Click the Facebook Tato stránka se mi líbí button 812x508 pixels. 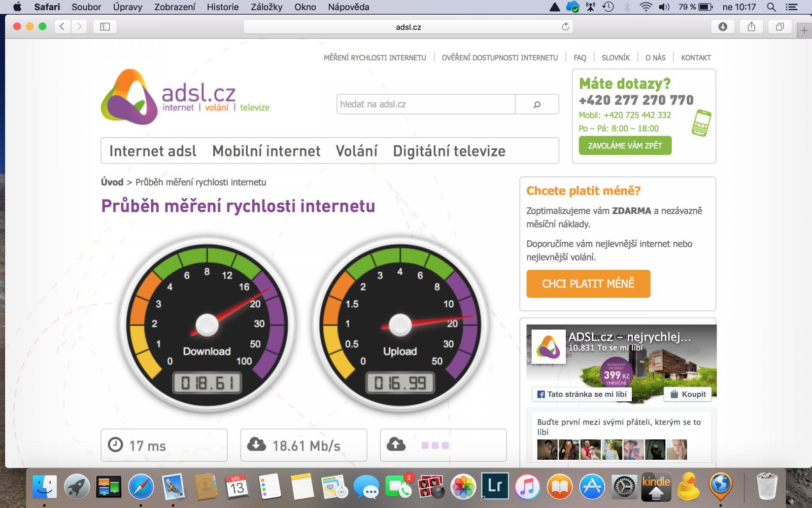click(582, 394)
